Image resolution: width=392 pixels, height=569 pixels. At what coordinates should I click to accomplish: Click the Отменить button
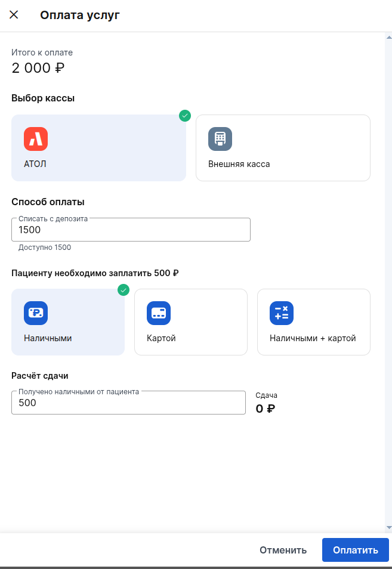tap(283, 550)
